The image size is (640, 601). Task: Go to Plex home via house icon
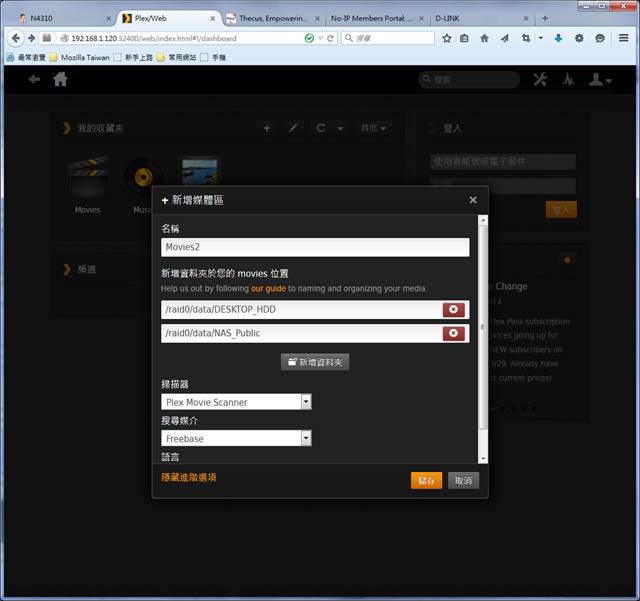pyautogui.click(x=60, y=79)
